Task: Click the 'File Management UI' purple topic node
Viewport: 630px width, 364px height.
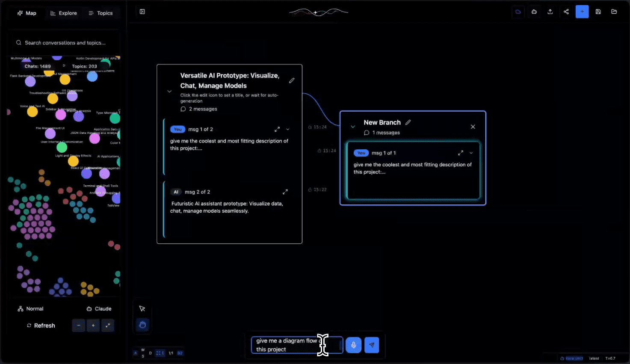Action: pyautogui.click(x=50, y=133)
